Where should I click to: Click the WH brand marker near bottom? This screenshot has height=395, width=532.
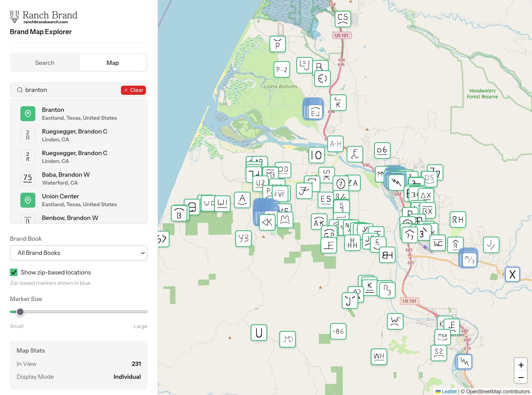tap(379, 357)
